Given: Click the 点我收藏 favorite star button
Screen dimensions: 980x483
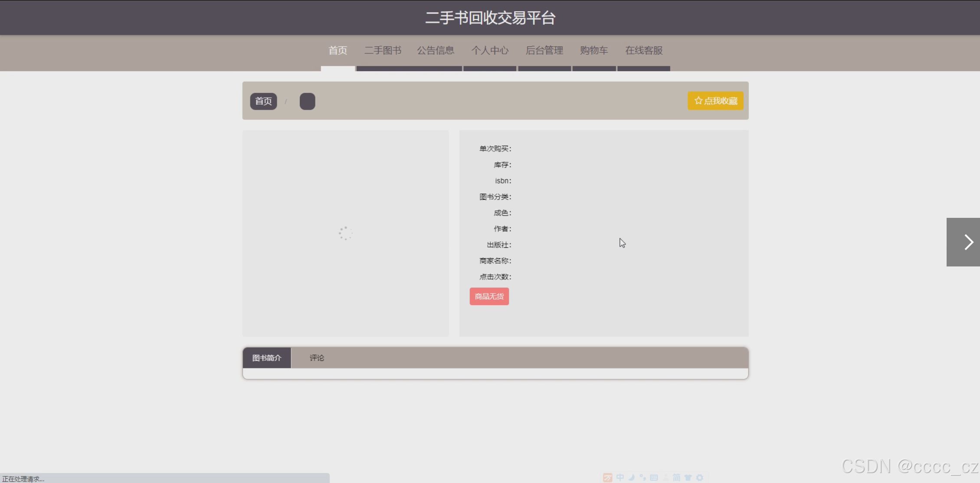Looking at the screenshot, I should (x=715, y=101).
